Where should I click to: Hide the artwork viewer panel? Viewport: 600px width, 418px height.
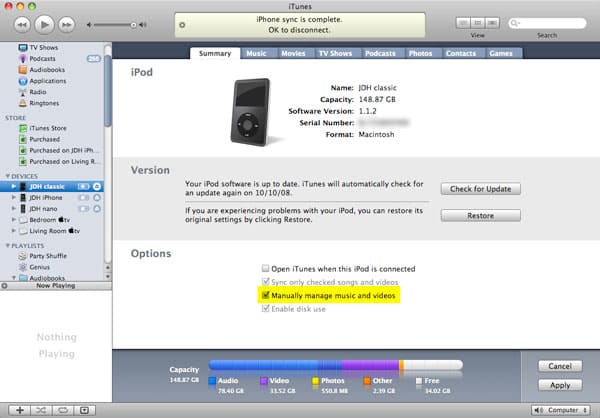point(85,410)
